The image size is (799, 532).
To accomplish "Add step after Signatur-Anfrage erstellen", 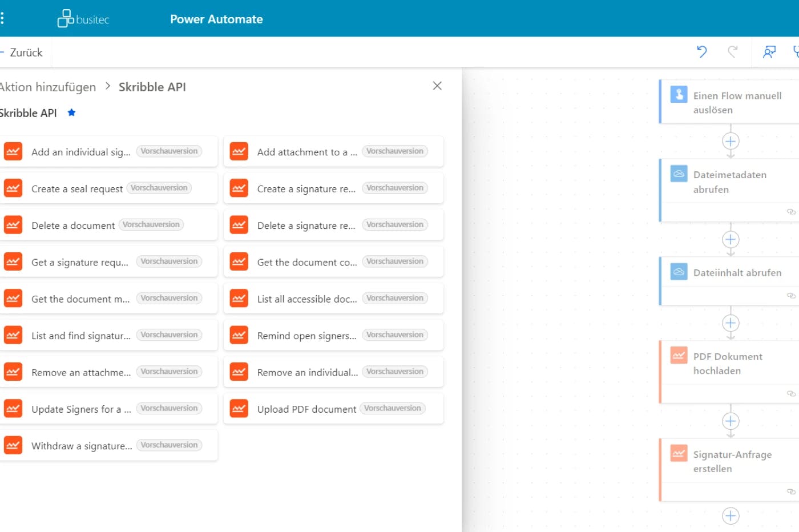I will [x=731, y=516].
